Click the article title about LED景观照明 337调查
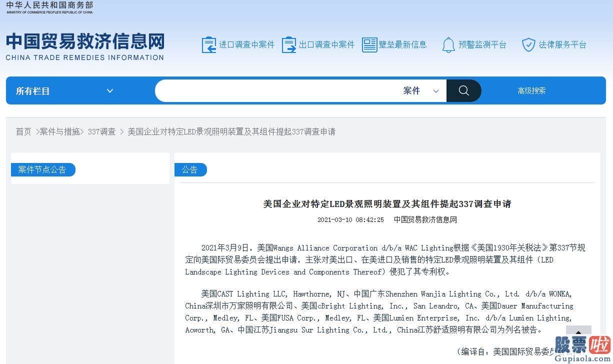Screen dimensions: 613x364 click(x=387, y=204)
